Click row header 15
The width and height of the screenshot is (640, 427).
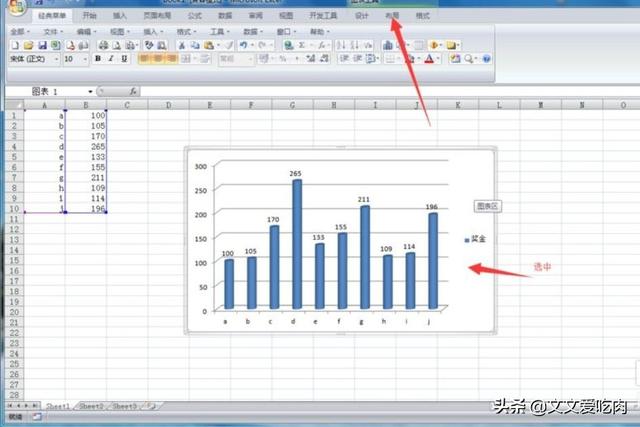(14, 260)
